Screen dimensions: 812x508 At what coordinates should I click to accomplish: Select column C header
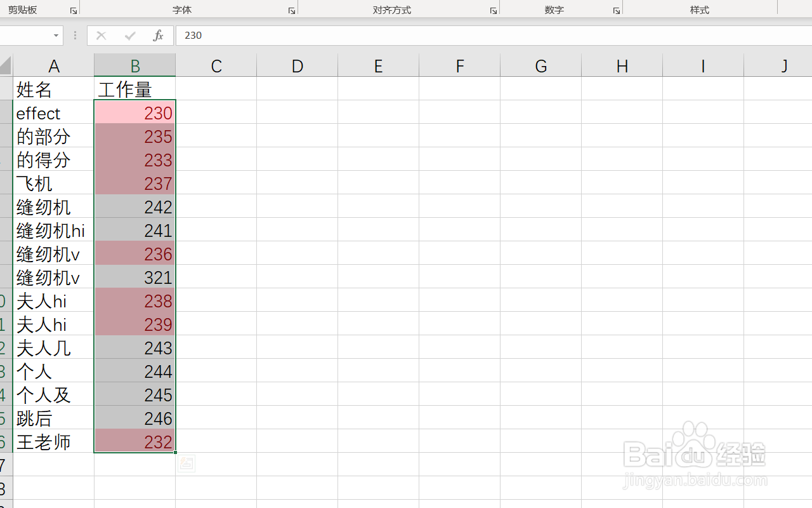216,65
